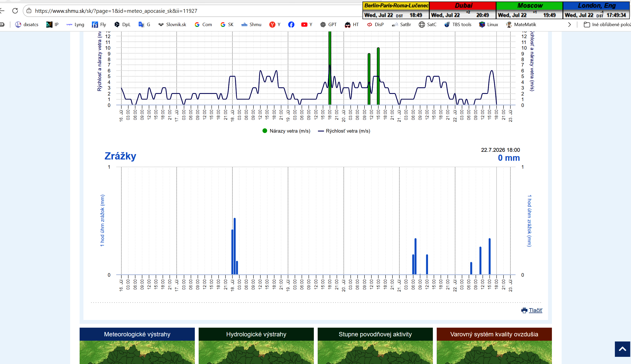Click the Zrážky chart heading
Viewport: 631px width, 364px height.
pyautogui.click(x=120, y=156)
